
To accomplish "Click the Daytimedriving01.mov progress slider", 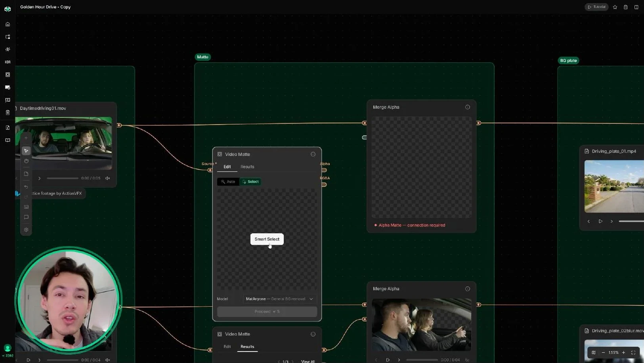I will pos(63,178).
